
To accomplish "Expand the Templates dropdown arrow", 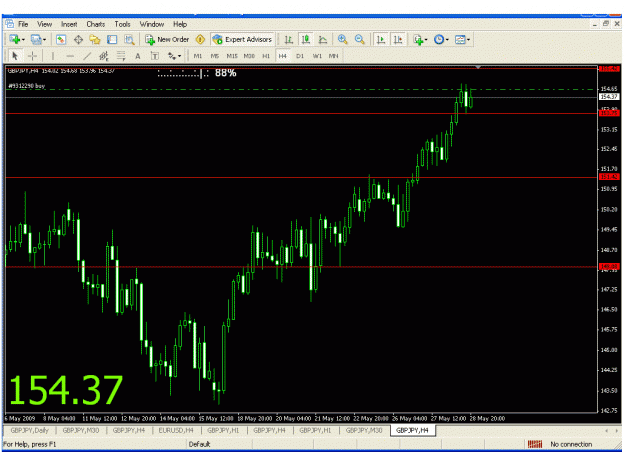I will tap(468, 39).
